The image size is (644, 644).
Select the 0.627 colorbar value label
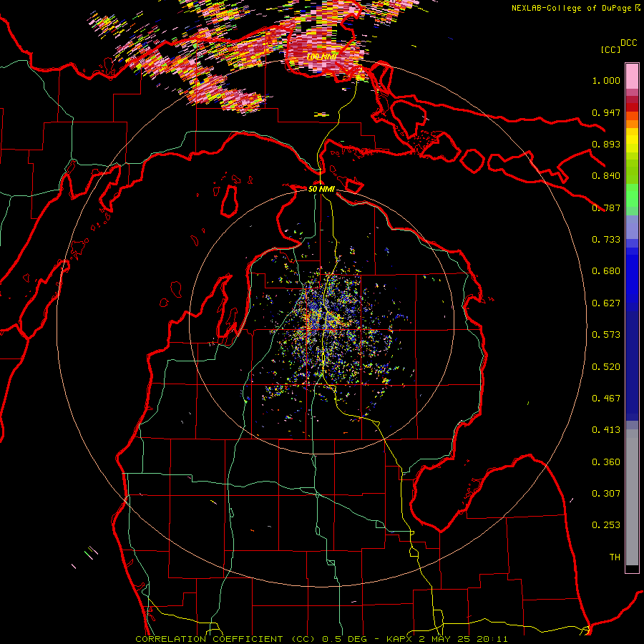[x=606, y=303]
